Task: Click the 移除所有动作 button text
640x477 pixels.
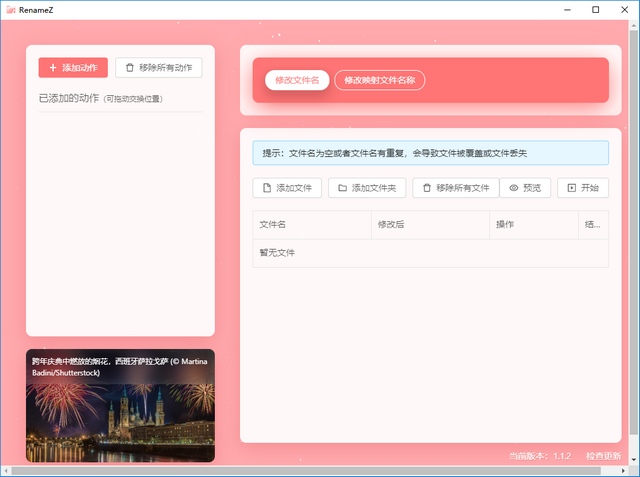Action: pos(165,68)
